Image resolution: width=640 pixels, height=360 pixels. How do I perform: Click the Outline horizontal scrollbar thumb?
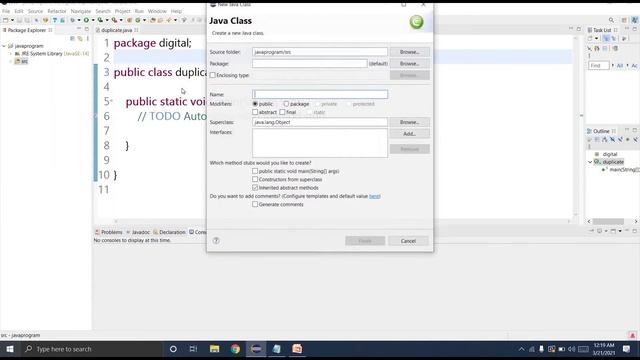click(608, 221)
